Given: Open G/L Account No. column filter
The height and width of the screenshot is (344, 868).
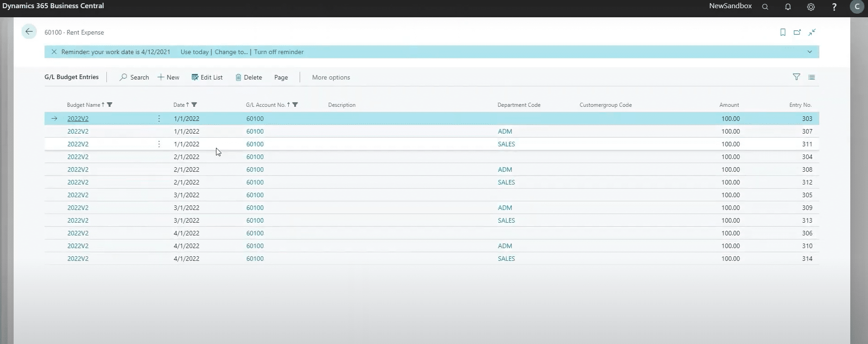Looking at the screenshot, I should point(295,105).
